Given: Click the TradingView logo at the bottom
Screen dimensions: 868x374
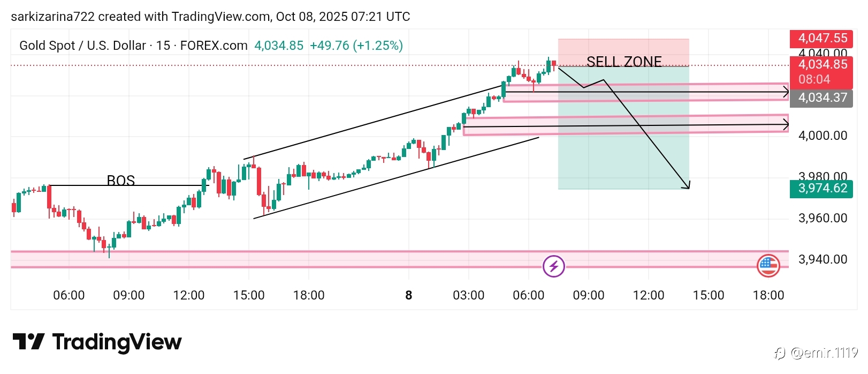Looking at the screenshot, I should point(97,342).
